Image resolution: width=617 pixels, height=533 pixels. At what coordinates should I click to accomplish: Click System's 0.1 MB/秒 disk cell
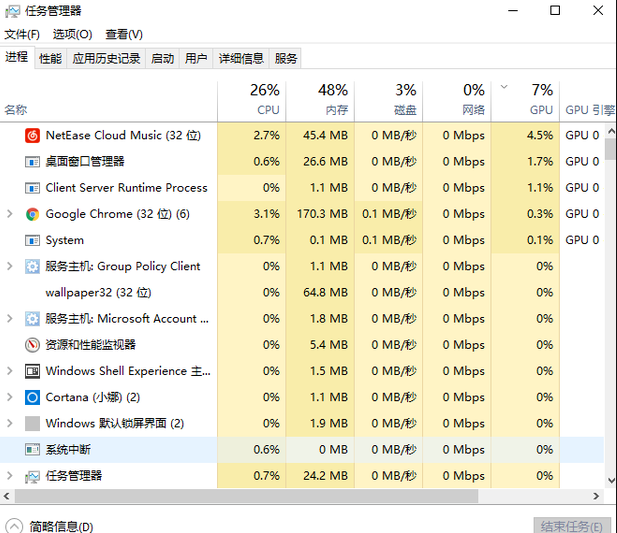pyautogui.click(x=389, y=240)
